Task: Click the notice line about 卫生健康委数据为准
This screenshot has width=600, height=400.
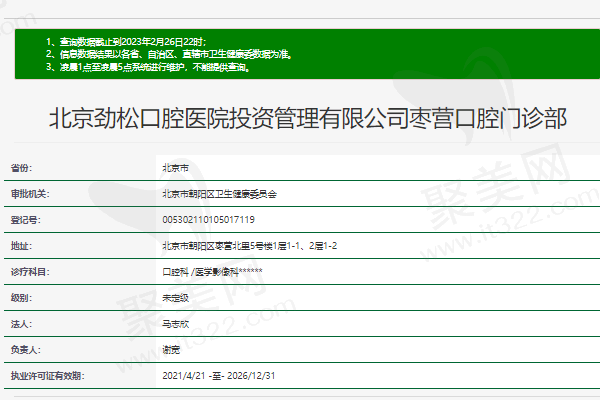Action: 169,54
